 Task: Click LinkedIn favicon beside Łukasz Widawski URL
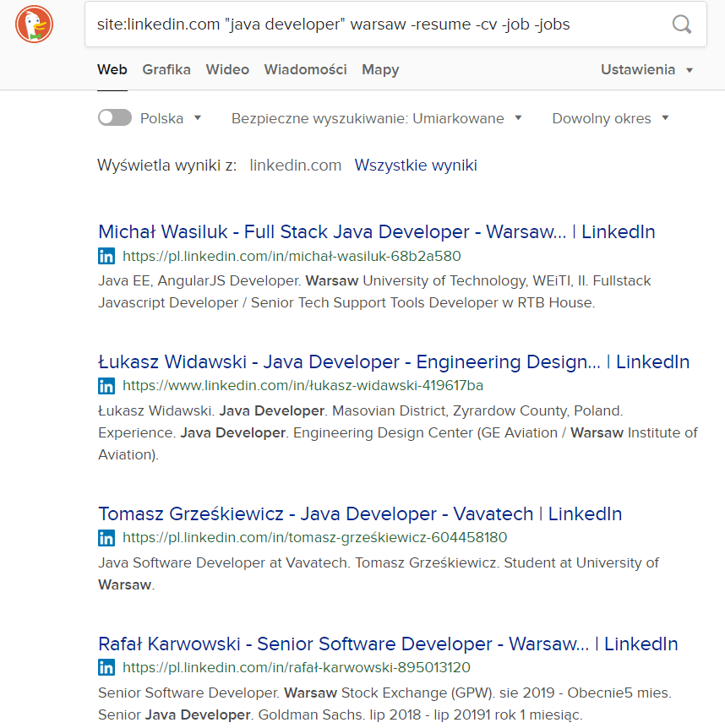106,386
